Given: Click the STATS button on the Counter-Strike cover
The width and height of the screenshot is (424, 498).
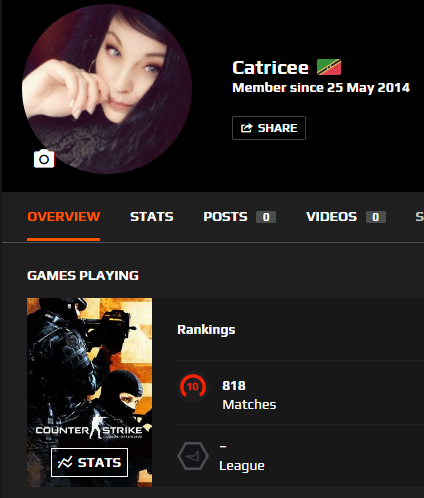Looking at the screenshot, I should pos(89,462).
